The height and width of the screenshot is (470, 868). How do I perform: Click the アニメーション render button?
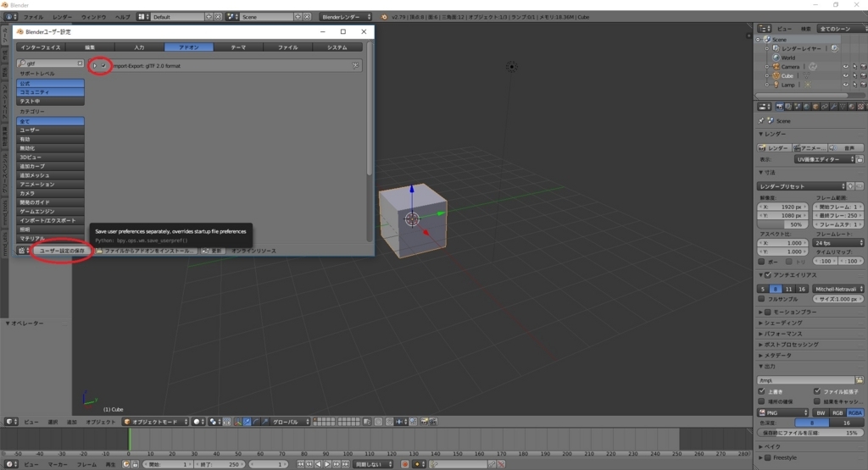click(810, 148)
